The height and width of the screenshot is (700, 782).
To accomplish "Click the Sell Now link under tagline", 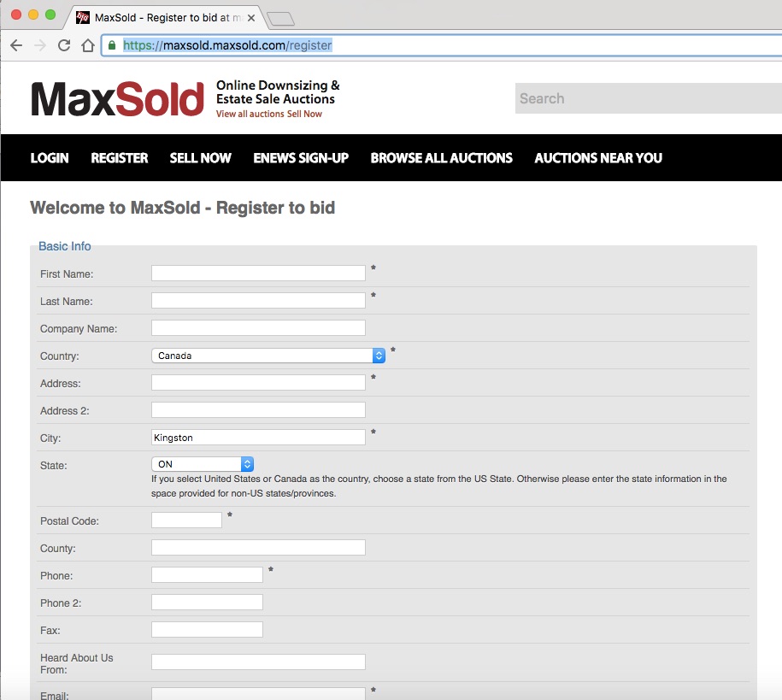I will (304, 114).
